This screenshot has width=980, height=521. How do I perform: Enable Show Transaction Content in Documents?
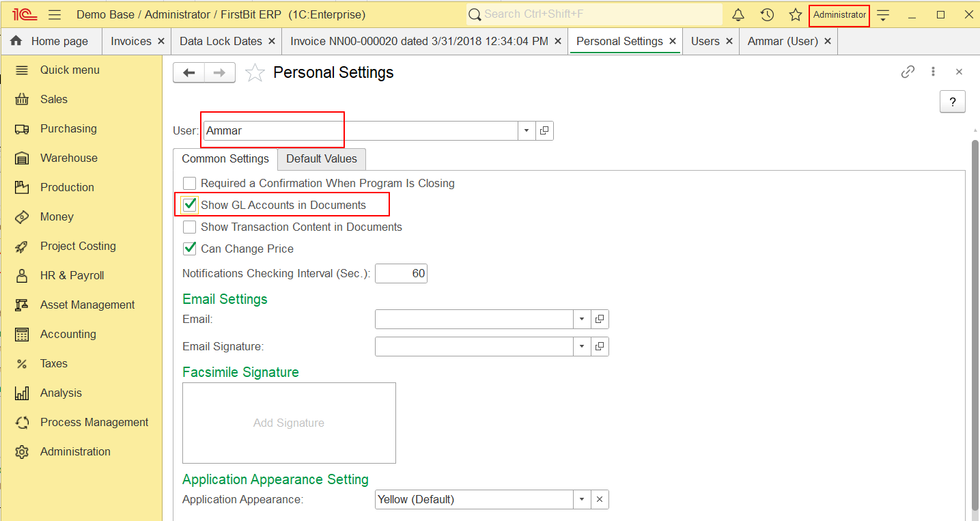(190, 227)
